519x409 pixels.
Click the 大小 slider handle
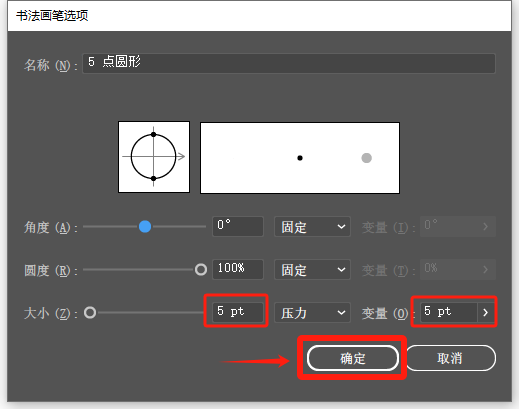tap(90, 312)
